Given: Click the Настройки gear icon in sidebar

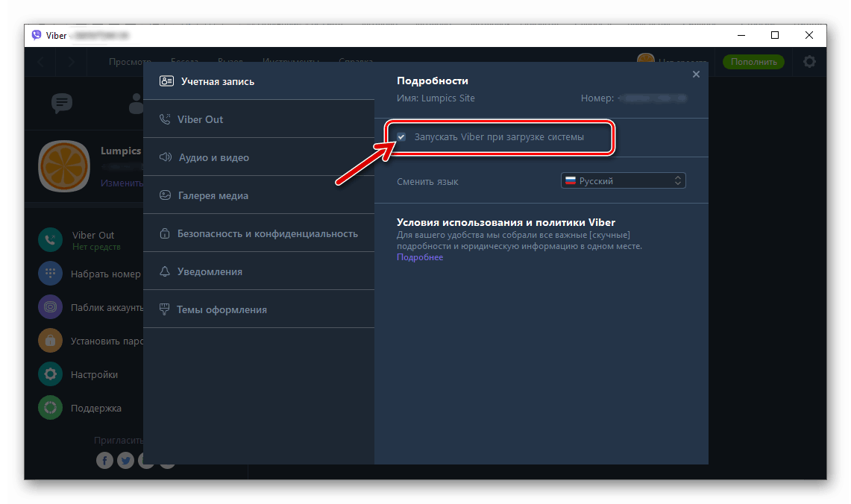Looking at the screenshot, I should point(50,374).
